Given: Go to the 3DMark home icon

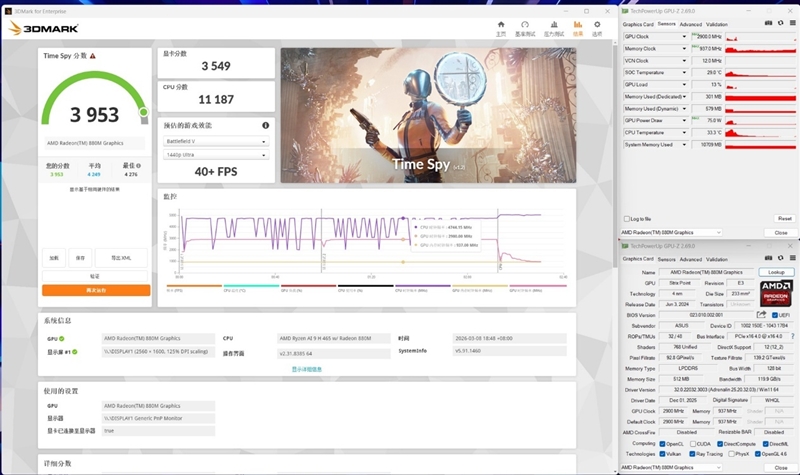Looking at the screenshot, I should point(501,24).
